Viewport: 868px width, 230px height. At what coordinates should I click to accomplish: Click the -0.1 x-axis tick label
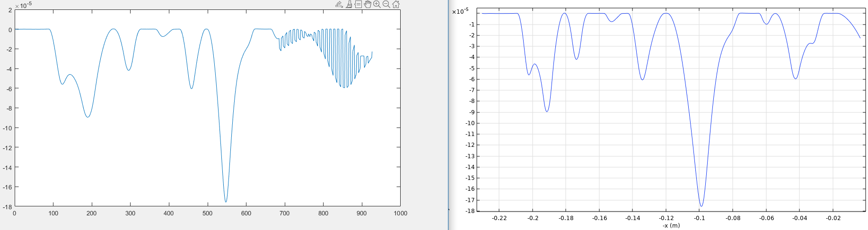pos(699,218)
